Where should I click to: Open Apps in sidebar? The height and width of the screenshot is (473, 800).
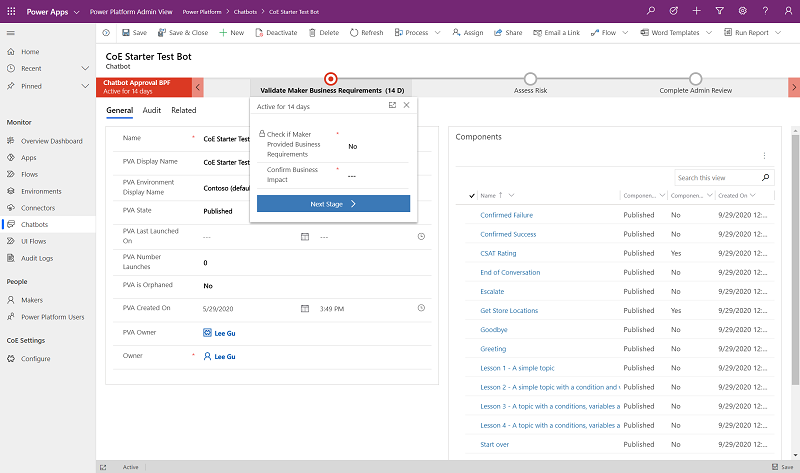(x=29, y=158)
